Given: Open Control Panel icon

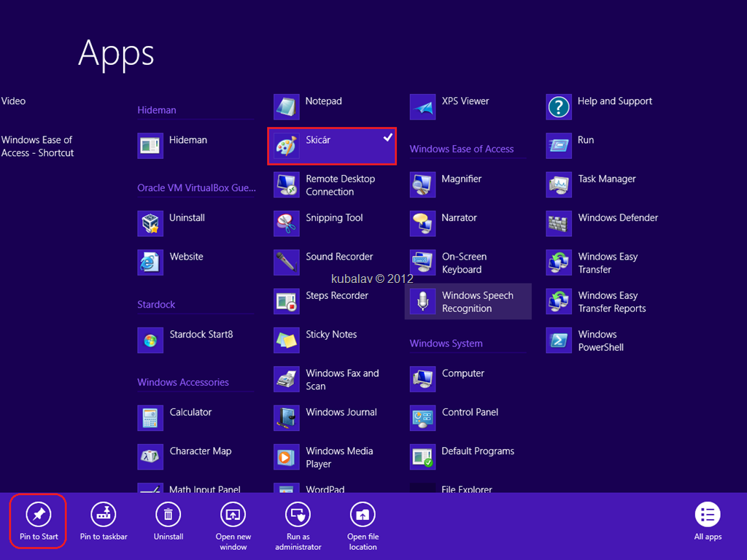Looking at the screenshot, I should click(x=422, y=418).
